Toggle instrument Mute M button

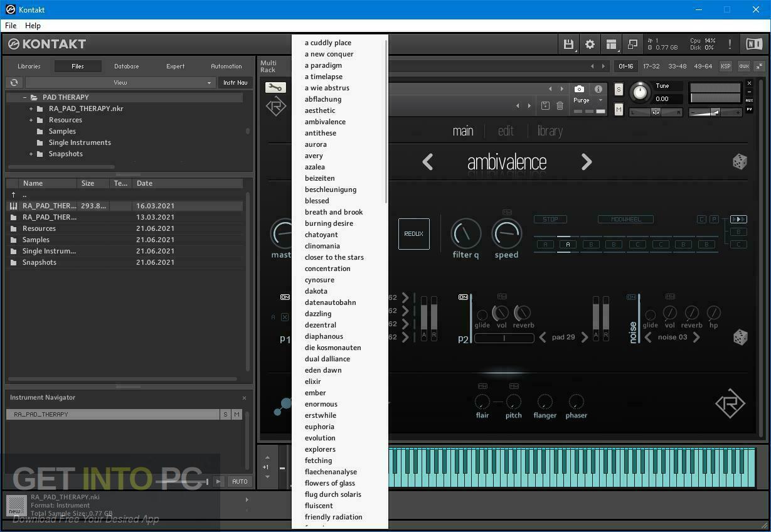point(619,110)
